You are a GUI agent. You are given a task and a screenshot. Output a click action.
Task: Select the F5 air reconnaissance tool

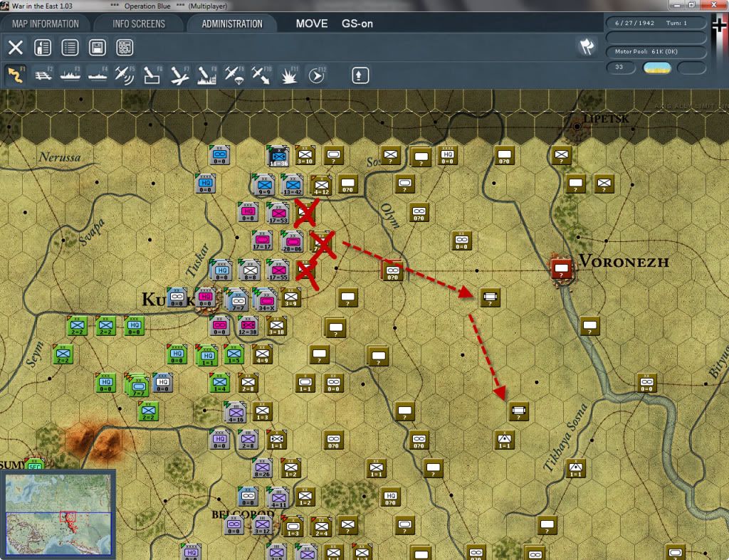coord(125,75)
